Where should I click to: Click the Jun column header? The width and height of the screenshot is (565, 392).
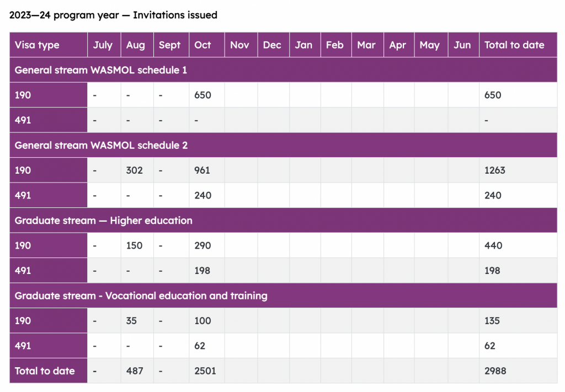[x=462, y=45]
